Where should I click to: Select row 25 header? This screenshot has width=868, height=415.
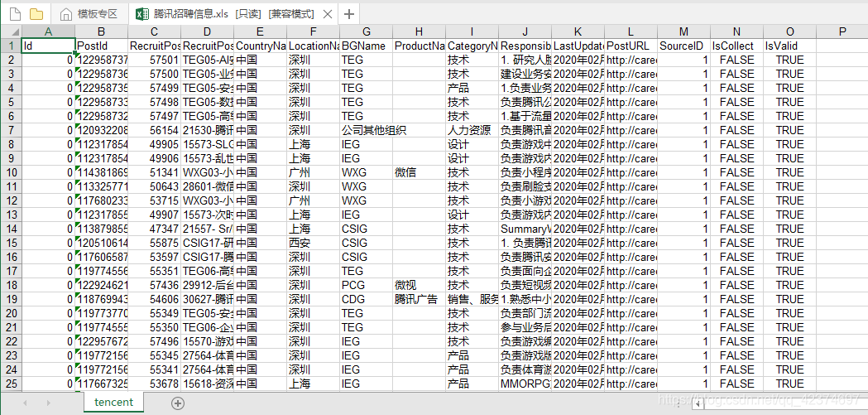tap(10, 384)
